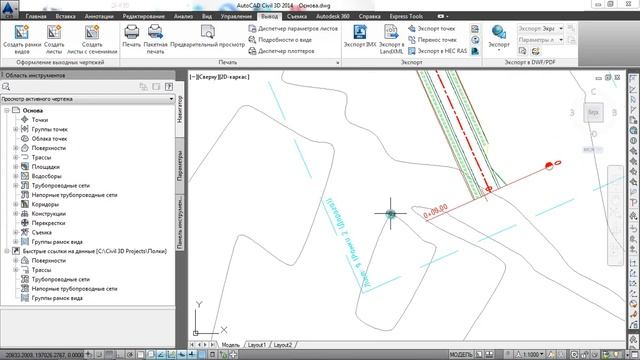Open the Просмотр активного чертежа dropdown
Viewport: 640px width, 360px height.
(x=87, y=99)
